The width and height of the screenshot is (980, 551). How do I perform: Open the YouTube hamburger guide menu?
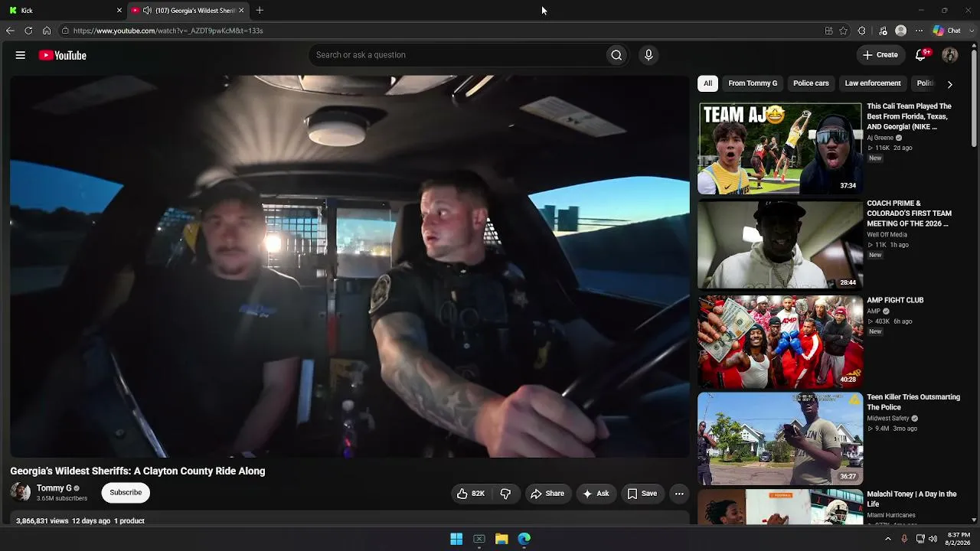point(21,55)
